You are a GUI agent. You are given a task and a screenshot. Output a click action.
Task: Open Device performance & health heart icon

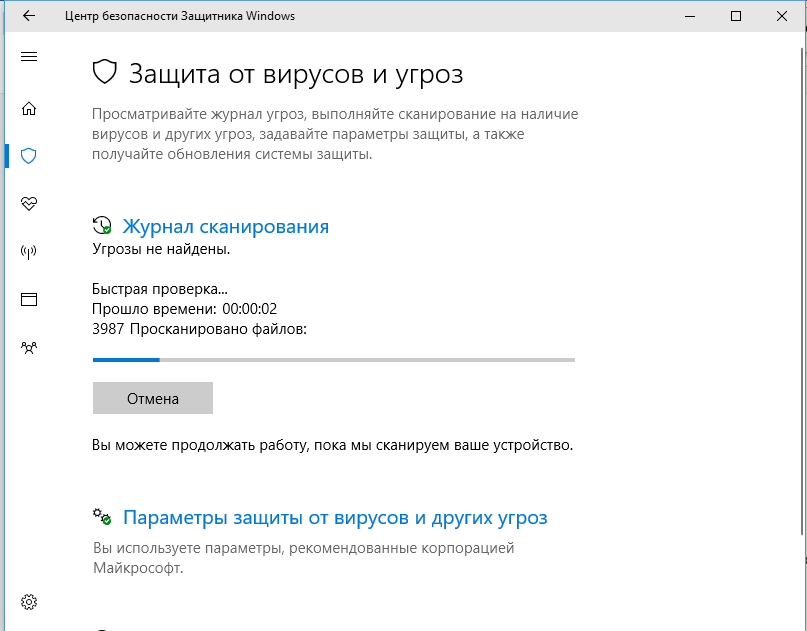tap(29, 203)
